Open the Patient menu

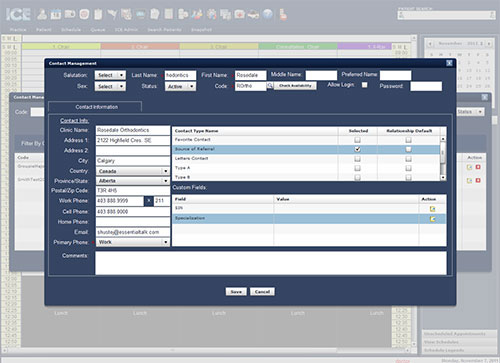[44, 29]
